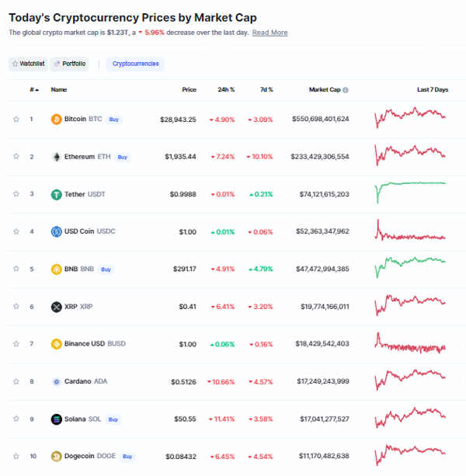
Task: Toggle the watchlist star for Cardano
Action: pos(16,381)
